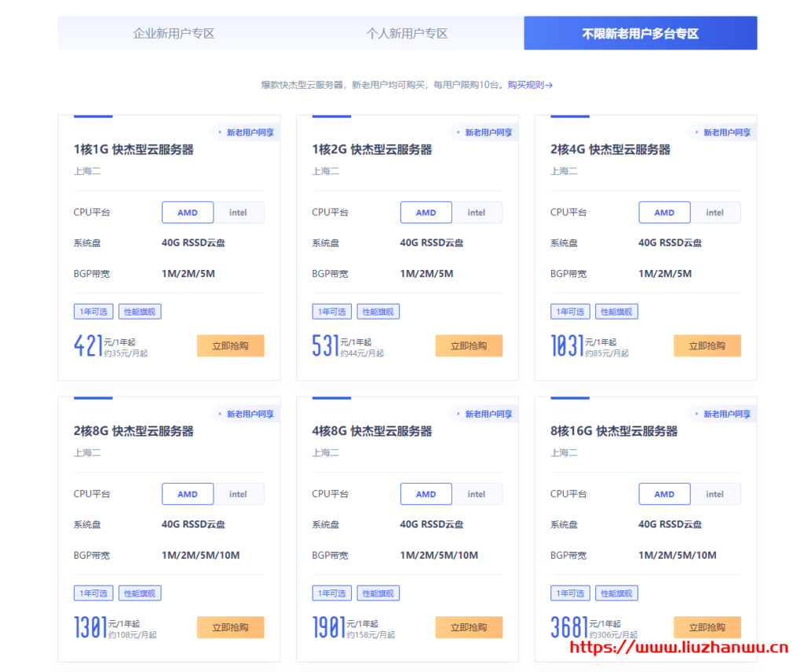Click 立即抢购 for 2核4G server
The image size is (804, 672).
click(707, 346)
